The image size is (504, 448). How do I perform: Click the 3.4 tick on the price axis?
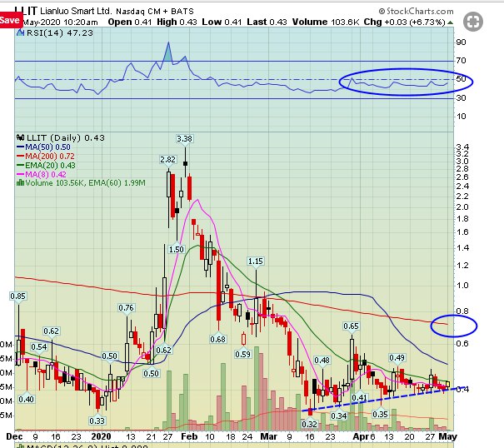click(x=462, y=147)
